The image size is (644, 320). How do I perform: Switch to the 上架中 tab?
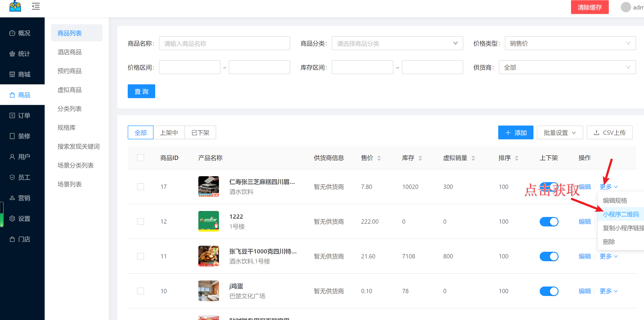169,132
